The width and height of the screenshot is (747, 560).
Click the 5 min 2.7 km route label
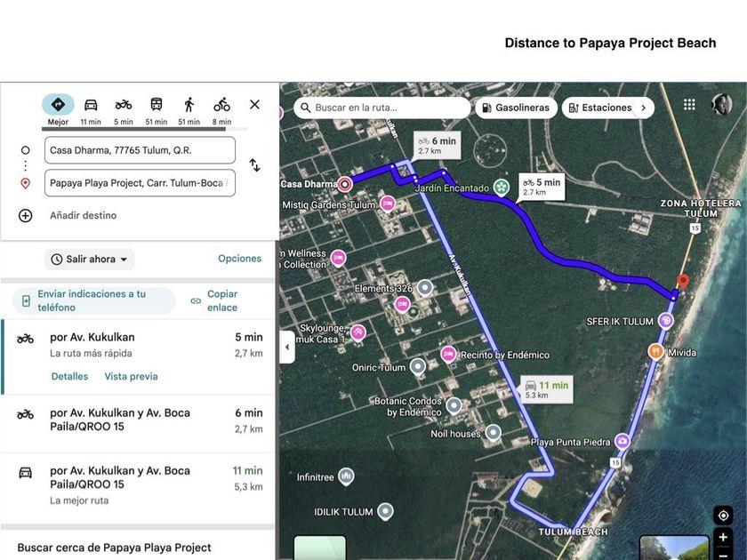click(542, 187)
